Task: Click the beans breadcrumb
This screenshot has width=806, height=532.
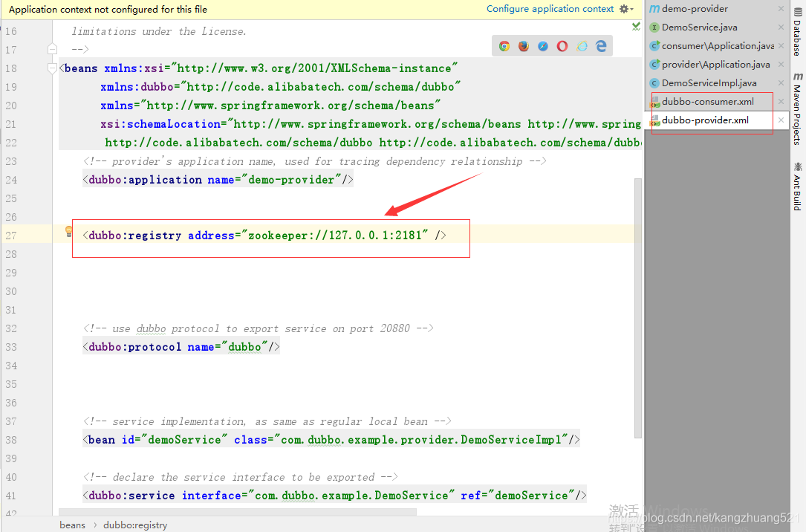Action: pos(72,525)
